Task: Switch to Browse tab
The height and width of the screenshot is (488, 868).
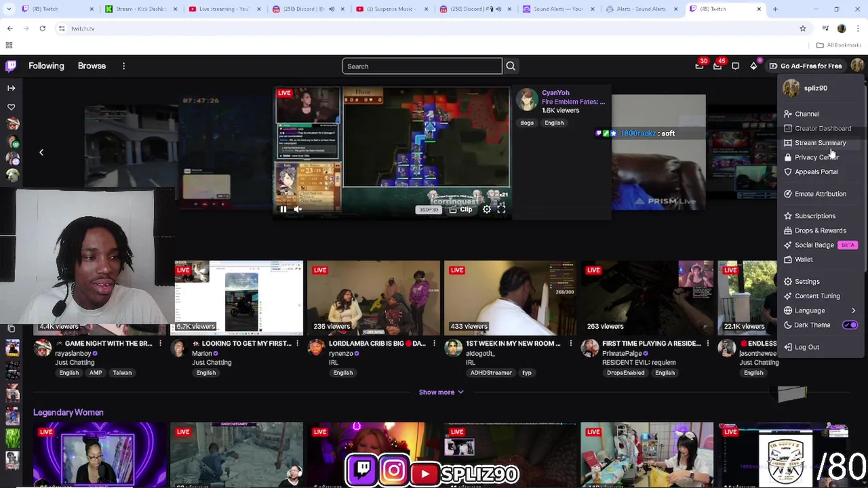Action: (x=92, y=66)
